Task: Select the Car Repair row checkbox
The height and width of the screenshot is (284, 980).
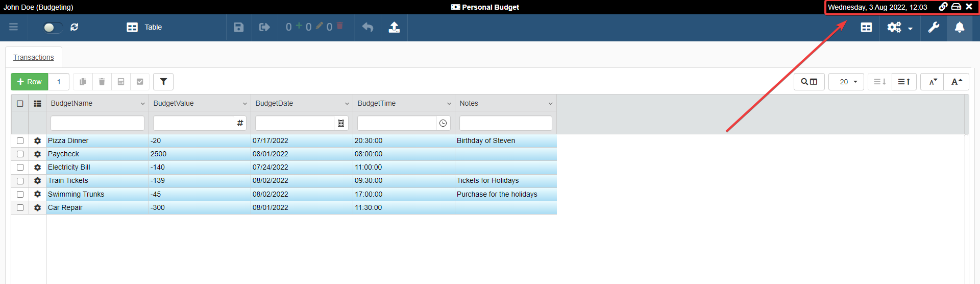Action: tap(20, 207)
